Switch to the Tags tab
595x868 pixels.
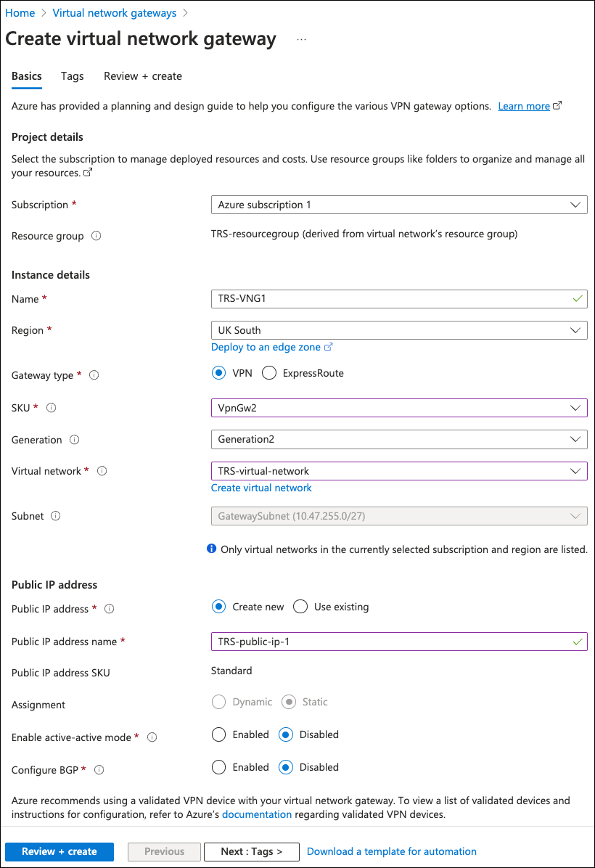(x=73, y=76)
